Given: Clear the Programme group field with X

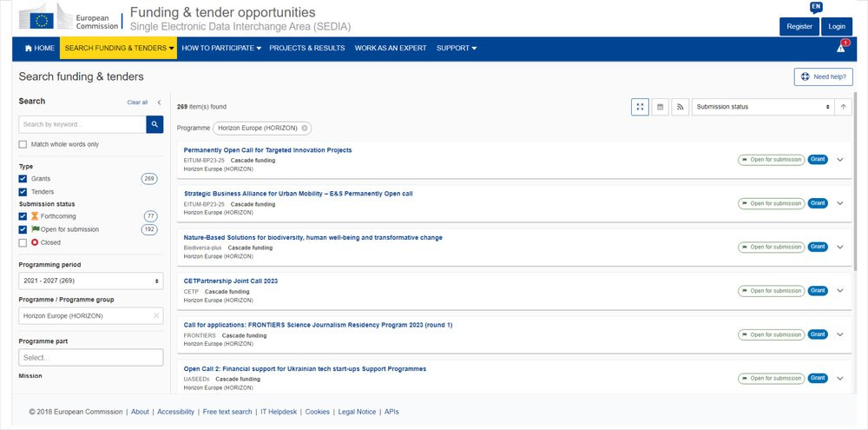Looking at the screenshot, I should (x=156, y=316).
